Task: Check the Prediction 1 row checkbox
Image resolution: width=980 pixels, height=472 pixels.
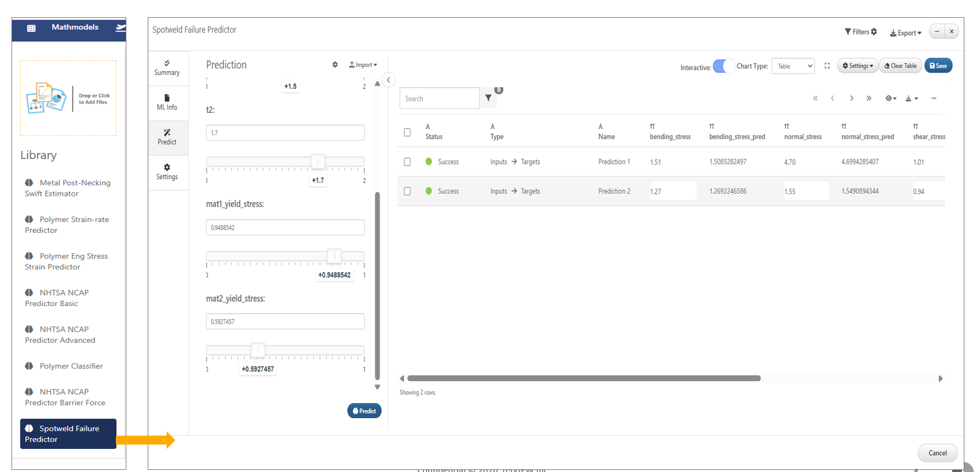Action: [x=407, y=162]
